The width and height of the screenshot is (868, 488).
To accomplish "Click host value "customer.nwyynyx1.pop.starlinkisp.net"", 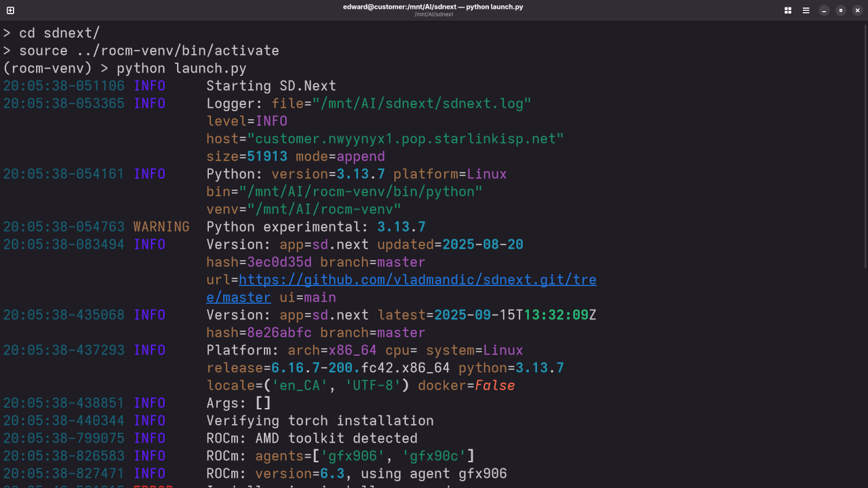I will [x=405, y=139].
